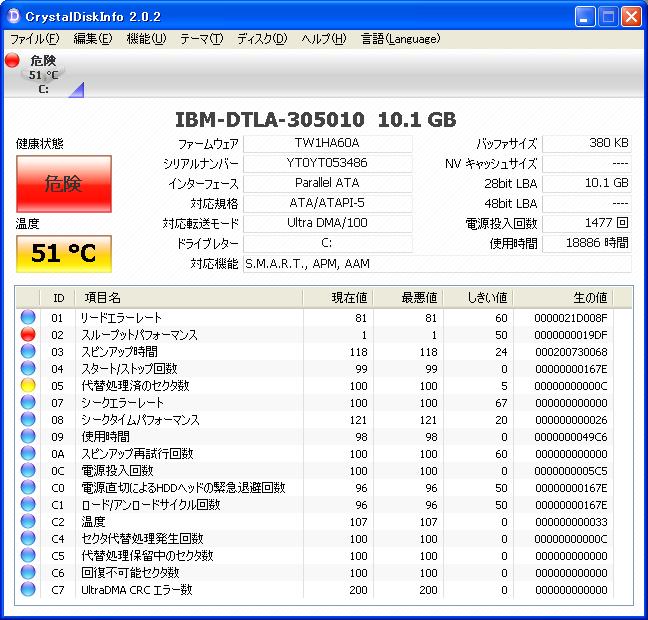Viewport: 648px width, 620px height.
Task: Click the red 危険 health status button
Action: [x=64, y=184]
